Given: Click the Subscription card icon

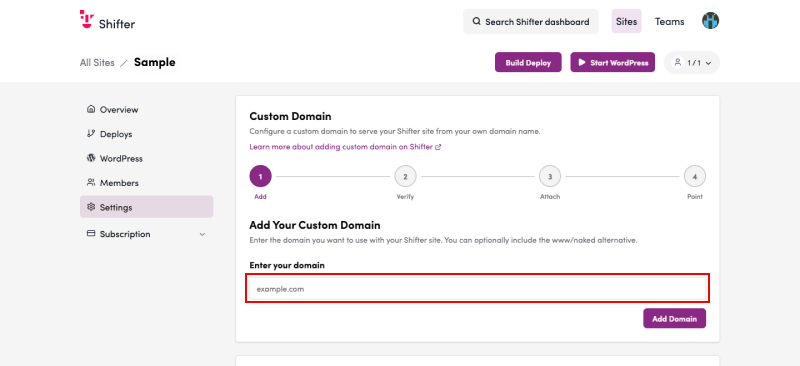Looking at the screenshot, I should (91, 234).
